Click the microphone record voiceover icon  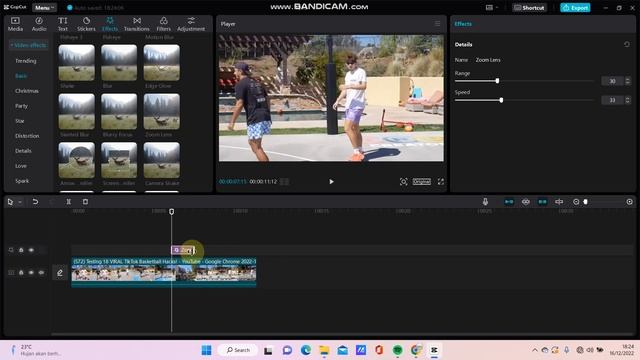[x=485, y=202]
